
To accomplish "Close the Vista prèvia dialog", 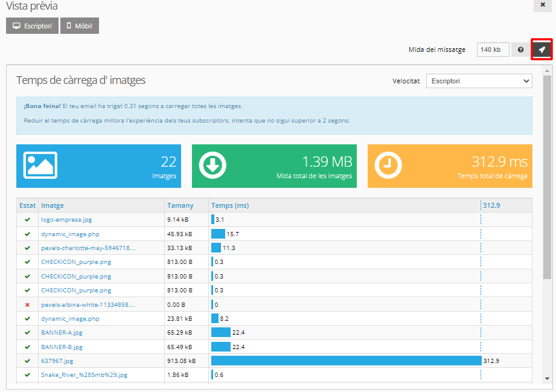I will click(543, 5).
